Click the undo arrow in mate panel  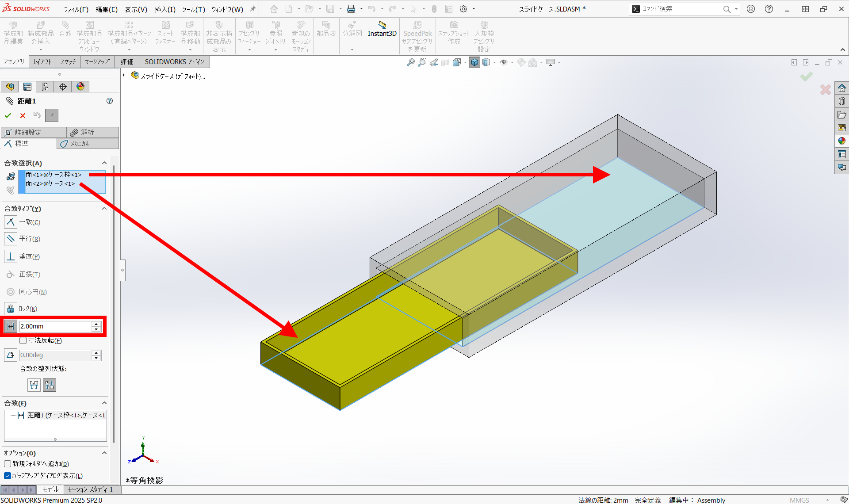(x=37, y=115)
